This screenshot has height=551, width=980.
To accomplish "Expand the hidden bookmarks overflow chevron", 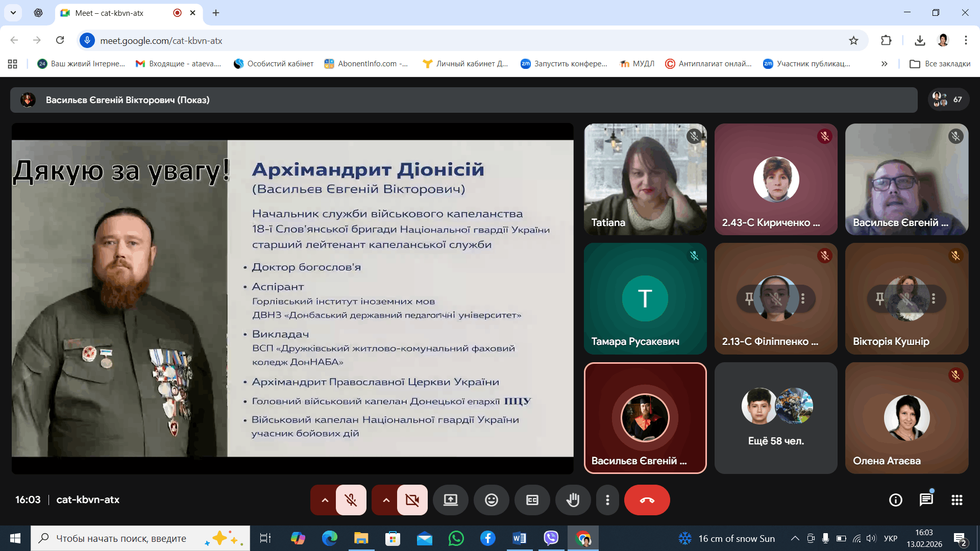I will [x=884, y=64].
